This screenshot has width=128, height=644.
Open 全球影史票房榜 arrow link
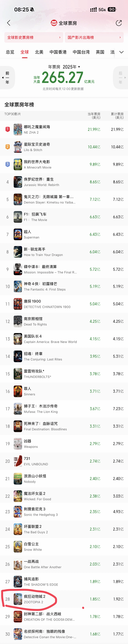coord(34,37)
